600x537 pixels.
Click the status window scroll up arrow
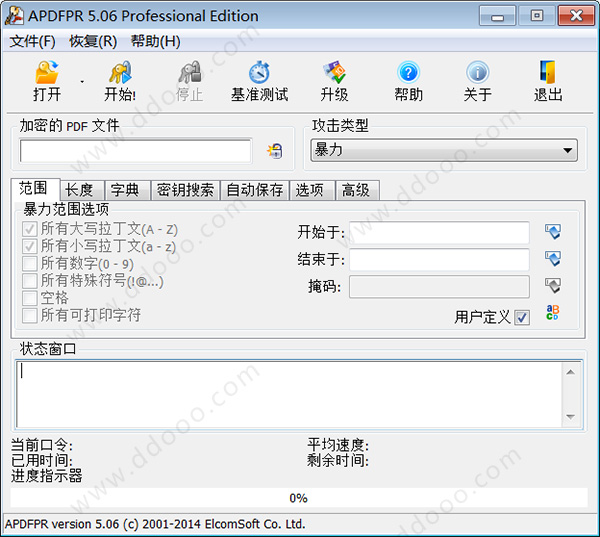tap(571, 372)
